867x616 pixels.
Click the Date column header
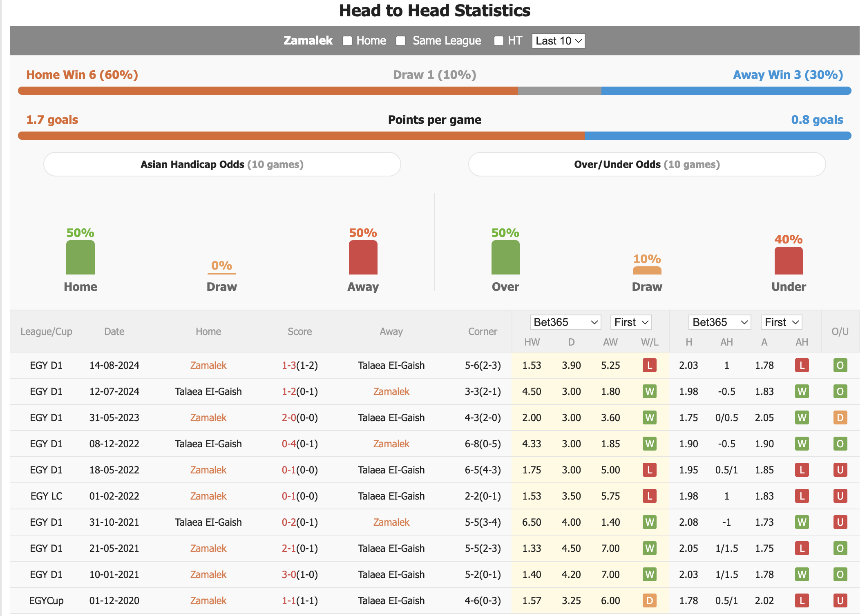point(114,331)
